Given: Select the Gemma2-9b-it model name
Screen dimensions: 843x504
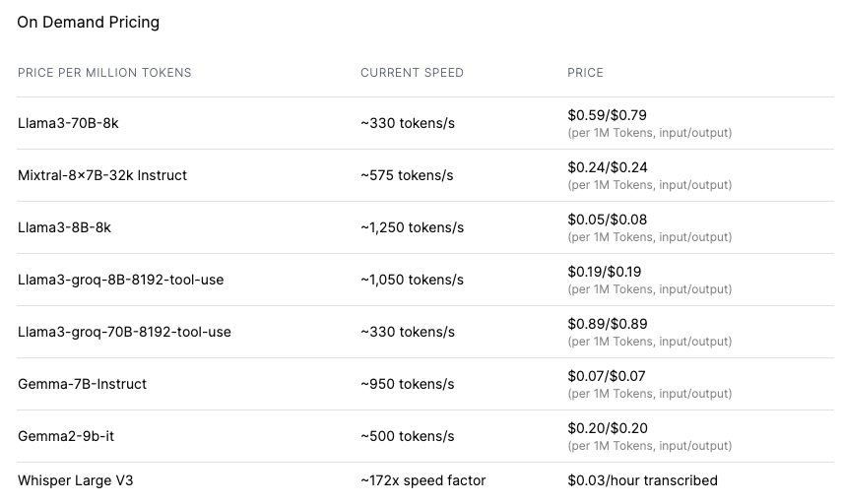Looking at the screenshot, I should [65, 436].
